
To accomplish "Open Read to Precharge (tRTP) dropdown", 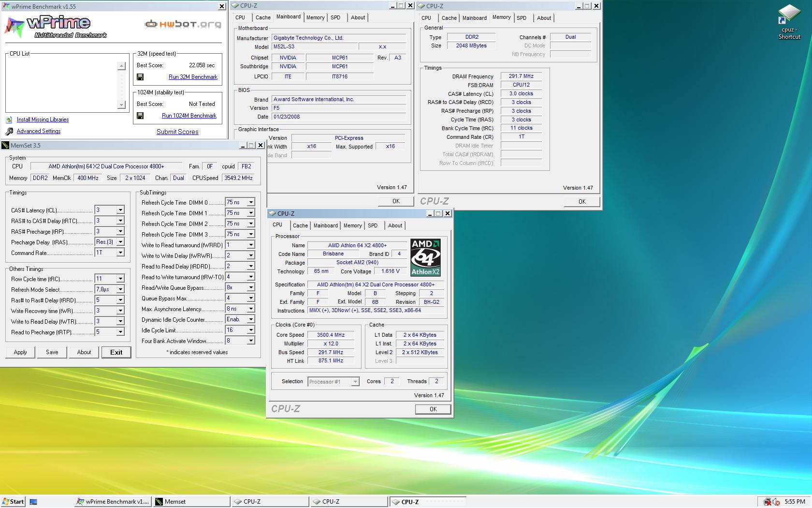I will point(120,332).
